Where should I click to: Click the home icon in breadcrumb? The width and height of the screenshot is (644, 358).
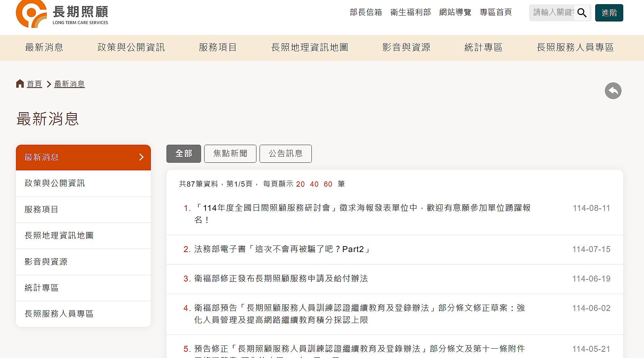[20, 84]
